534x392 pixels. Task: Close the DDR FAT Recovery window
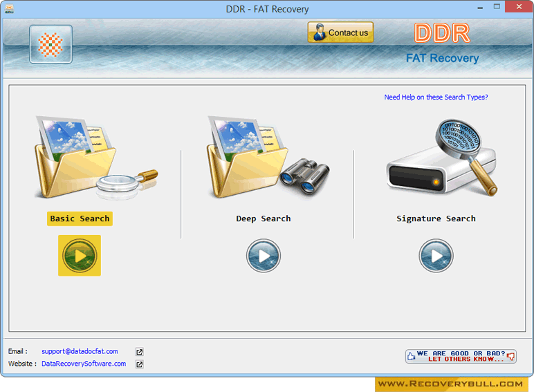coord(519,7)
